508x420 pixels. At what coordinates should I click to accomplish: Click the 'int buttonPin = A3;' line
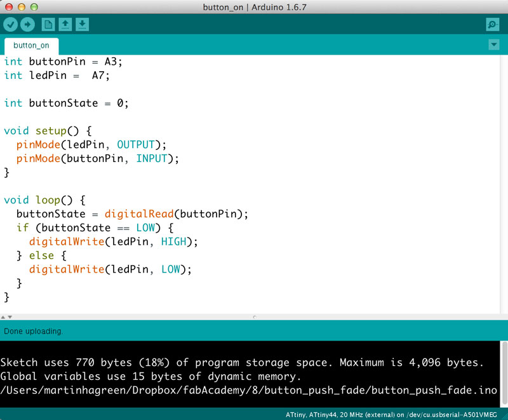[x=63, y=62]
